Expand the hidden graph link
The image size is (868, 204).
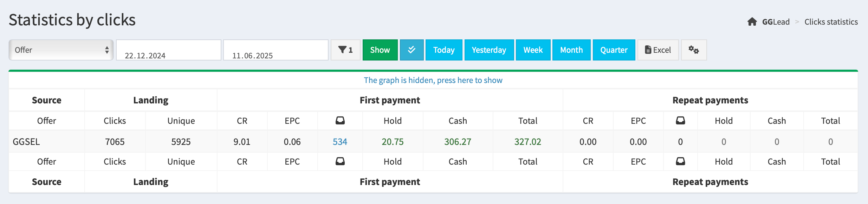tap(433, 80)
